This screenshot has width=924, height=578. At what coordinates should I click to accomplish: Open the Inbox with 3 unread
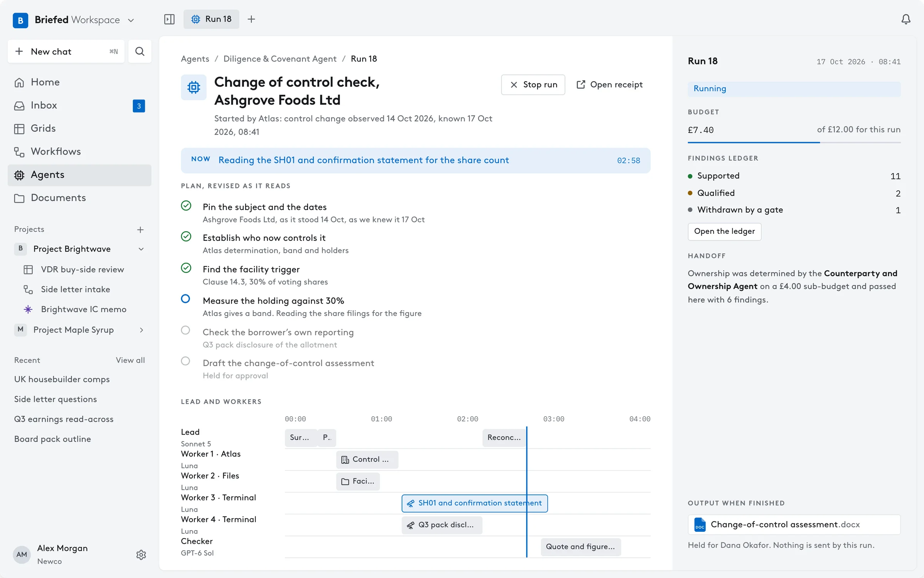[x=79, y=105]
